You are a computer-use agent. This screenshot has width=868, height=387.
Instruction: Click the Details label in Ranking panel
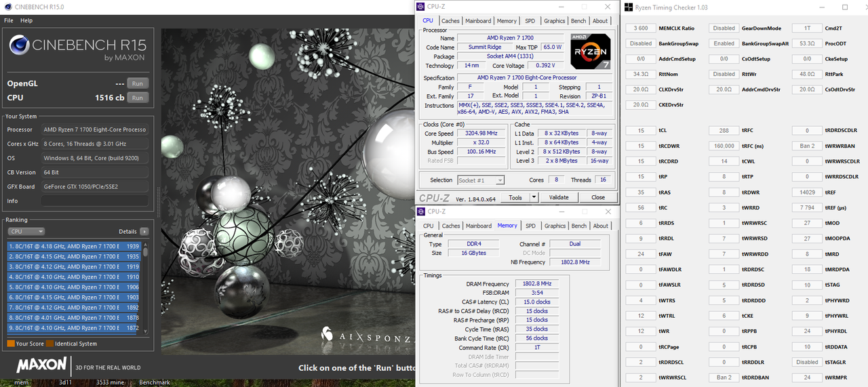pyautogui.click(x=127, y=232)
